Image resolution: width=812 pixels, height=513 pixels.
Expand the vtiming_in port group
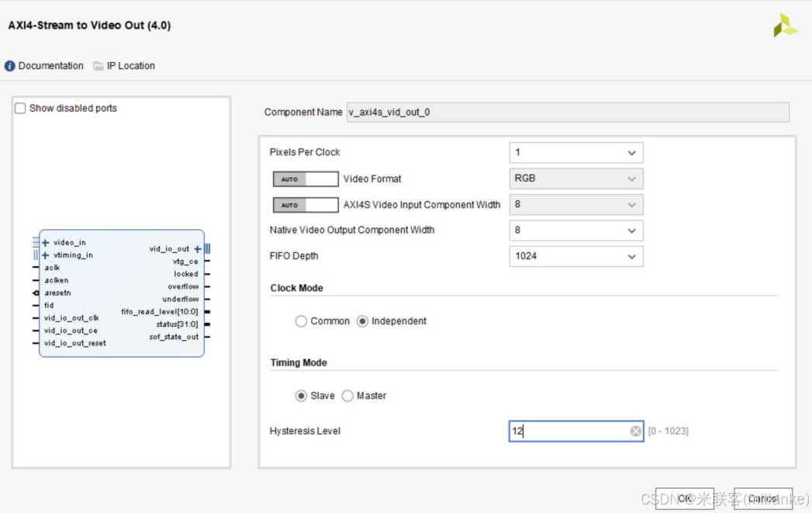(x=45, y=255)
